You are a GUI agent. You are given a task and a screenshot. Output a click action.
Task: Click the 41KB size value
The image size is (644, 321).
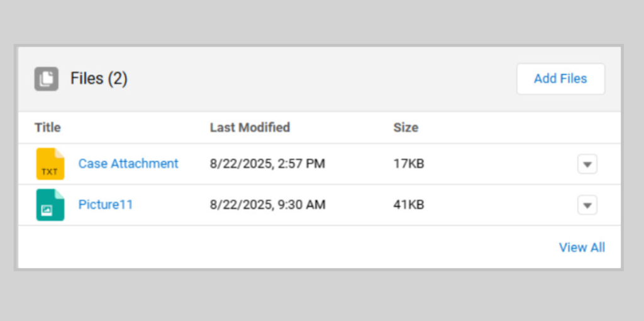[409, 205]
